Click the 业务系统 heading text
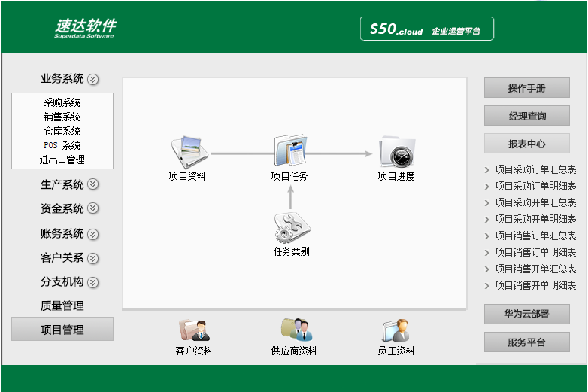The image size is (588, 392). click(x=62, y=79)
